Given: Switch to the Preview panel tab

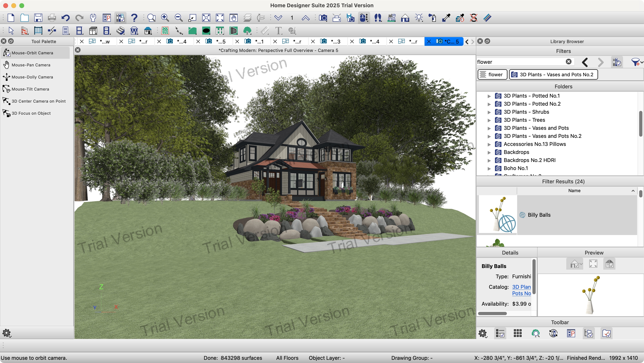Looking at the screenshot, I should click(x=594, y=253).
